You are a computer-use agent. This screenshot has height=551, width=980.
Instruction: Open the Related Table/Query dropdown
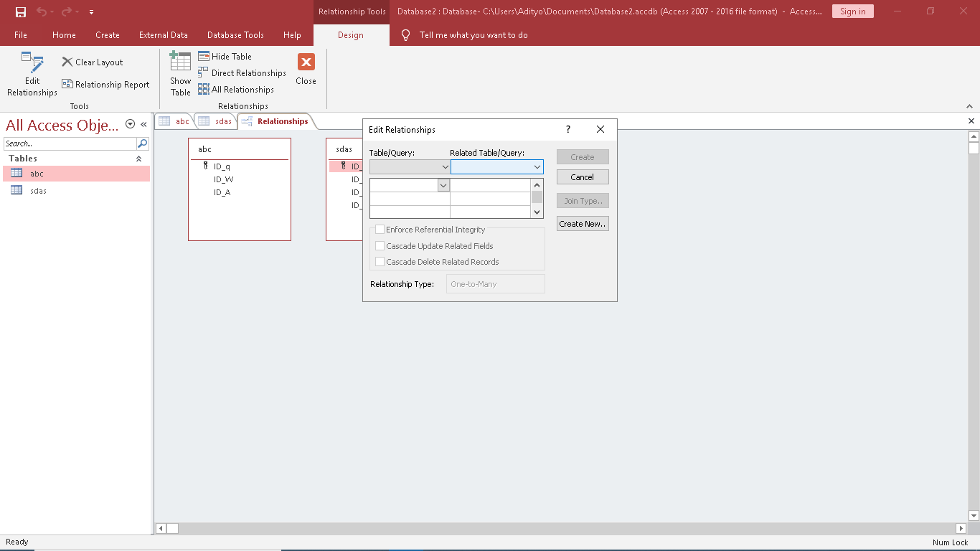537,167
